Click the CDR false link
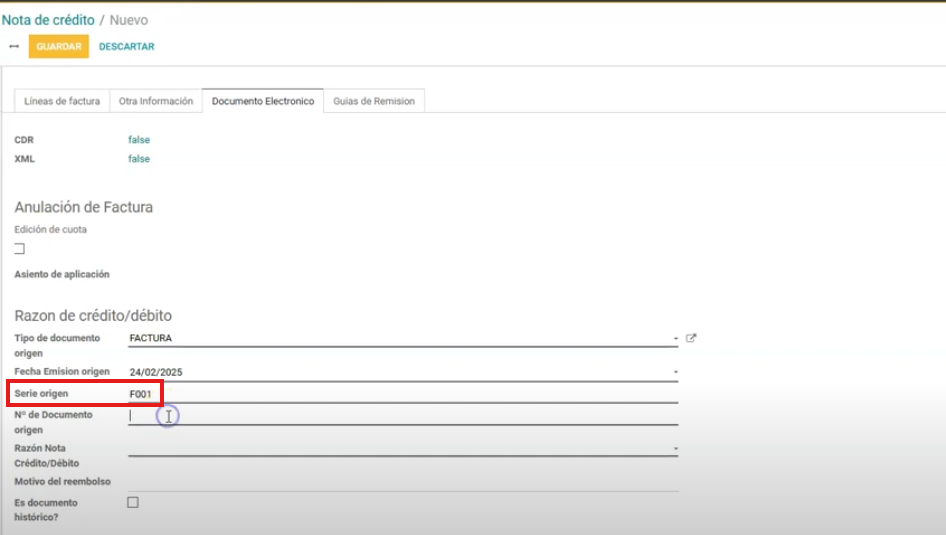 (x=139, y=140)
